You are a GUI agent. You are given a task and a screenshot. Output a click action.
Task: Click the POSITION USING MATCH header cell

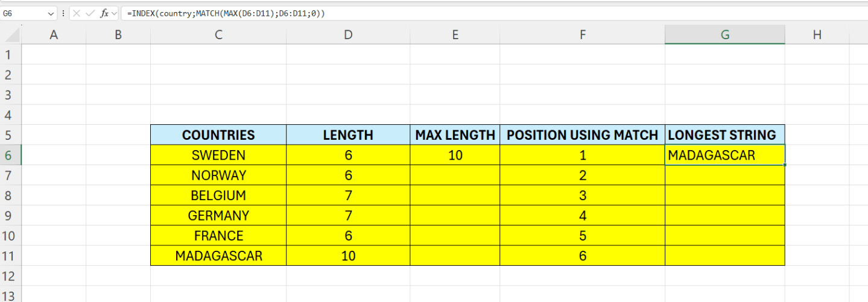[x=582, y=135]
